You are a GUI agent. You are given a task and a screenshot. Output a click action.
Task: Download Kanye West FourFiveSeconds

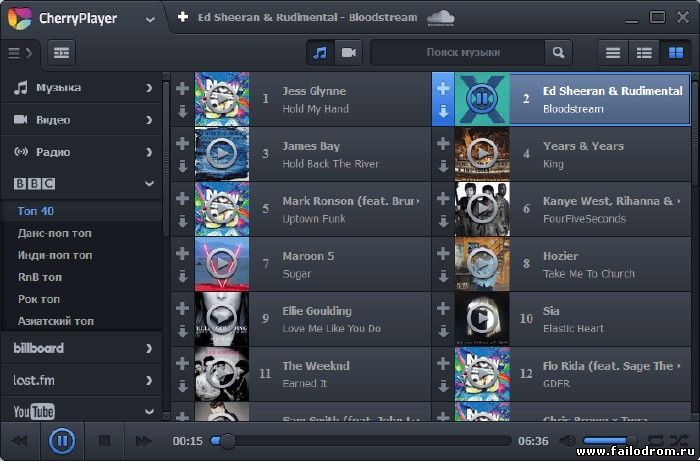pyautogui.click(x=443, y=221)
